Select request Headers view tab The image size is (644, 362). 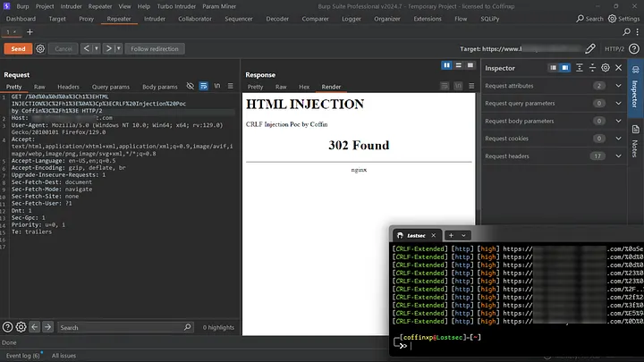68,87
